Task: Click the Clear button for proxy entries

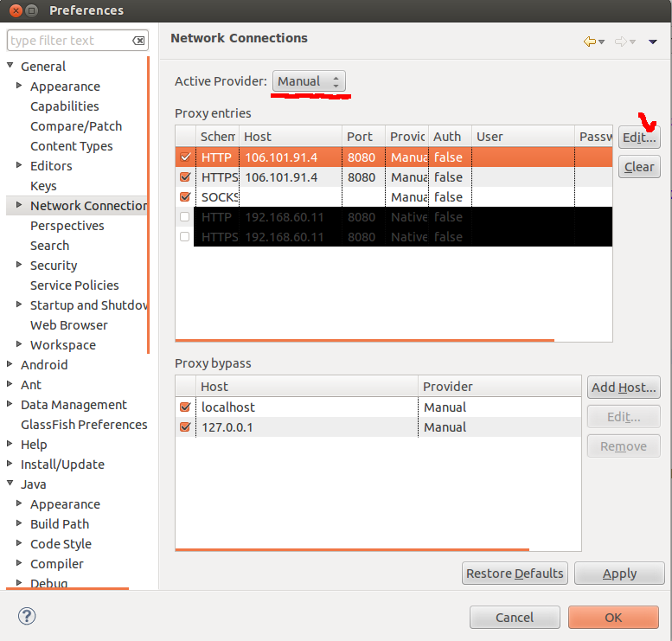Action: pyautogui.click(x=639, y=167)
